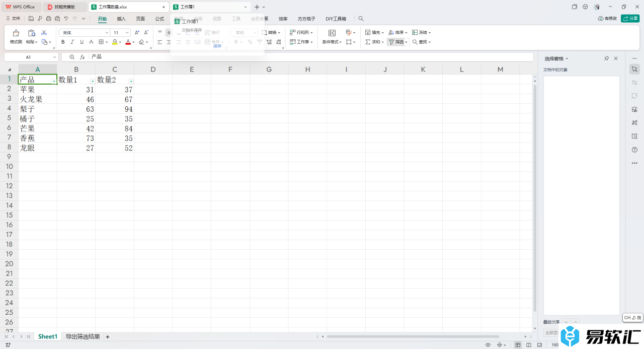Click the Print Preview icon
Image resolution: width=644 pixels, height=349 pixels.
[x=57, y=19]
